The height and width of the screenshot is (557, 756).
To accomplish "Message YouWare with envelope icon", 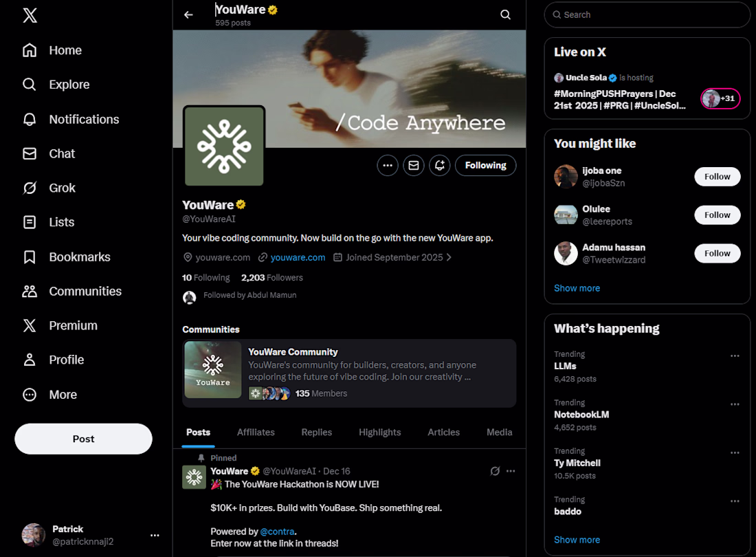I will (x=414, y=166).
